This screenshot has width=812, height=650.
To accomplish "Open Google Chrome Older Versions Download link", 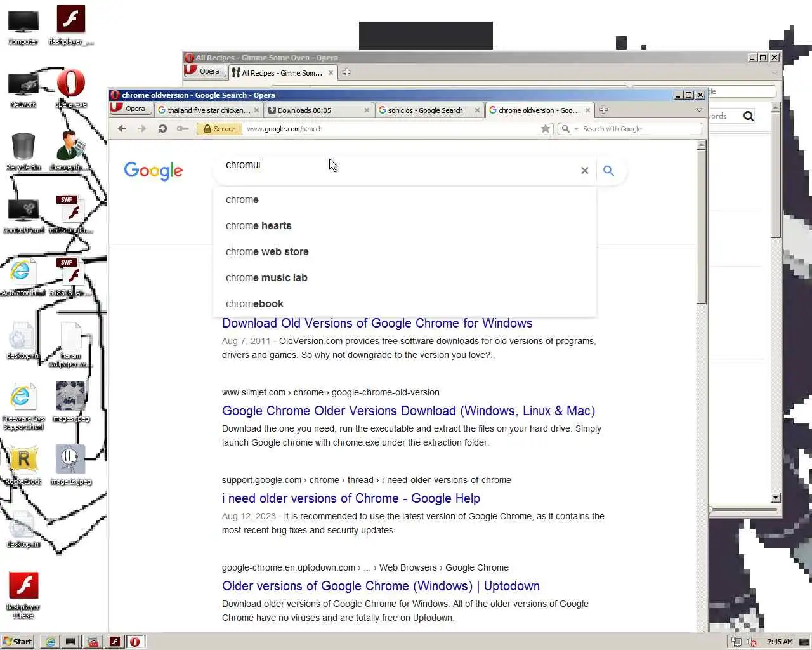I will [409, 411].
